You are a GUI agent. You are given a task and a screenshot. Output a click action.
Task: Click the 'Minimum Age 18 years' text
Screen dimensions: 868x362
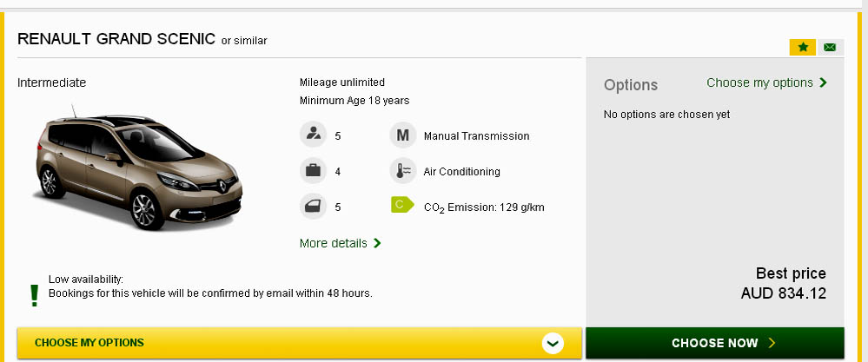pyautogui.click(x=354, y=101)
